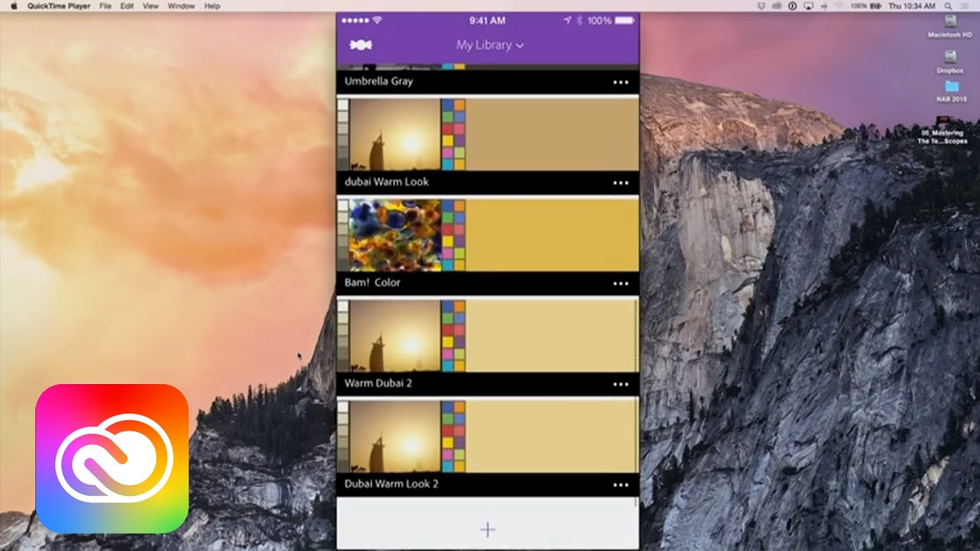This screenshot has height=551, width=980.
Task: Select the Bam! Color glass thumbnail
Action: coord(394,236)
